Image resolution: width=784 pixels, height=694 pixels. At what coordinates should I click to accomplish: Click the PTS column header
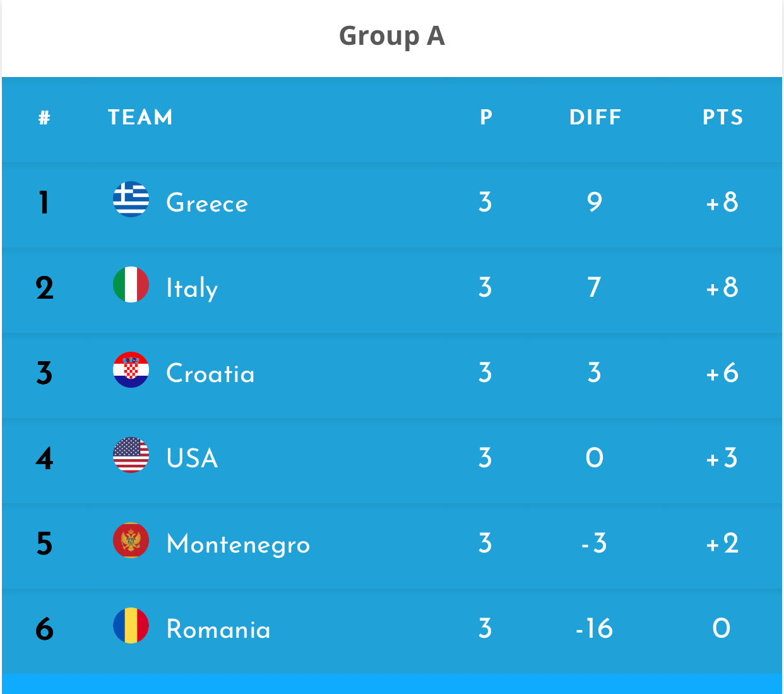click(x=723, y=117)
